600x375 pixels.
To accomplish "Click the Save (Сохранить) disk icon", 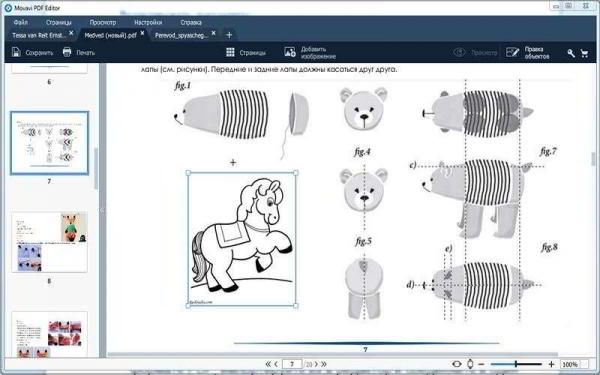I will point(16,52).
